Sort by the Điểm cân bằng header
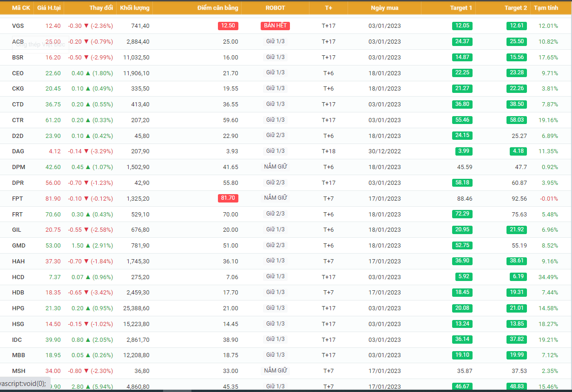The width and height of the screenshot is (572, 392). [217, 8]
